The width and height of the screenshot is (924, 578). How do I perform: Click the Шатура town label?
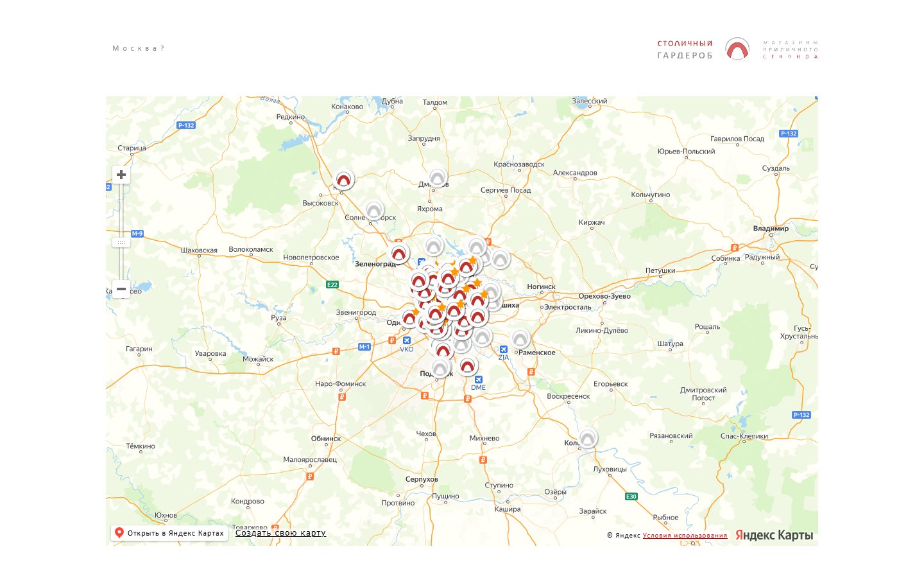[670, 344]
